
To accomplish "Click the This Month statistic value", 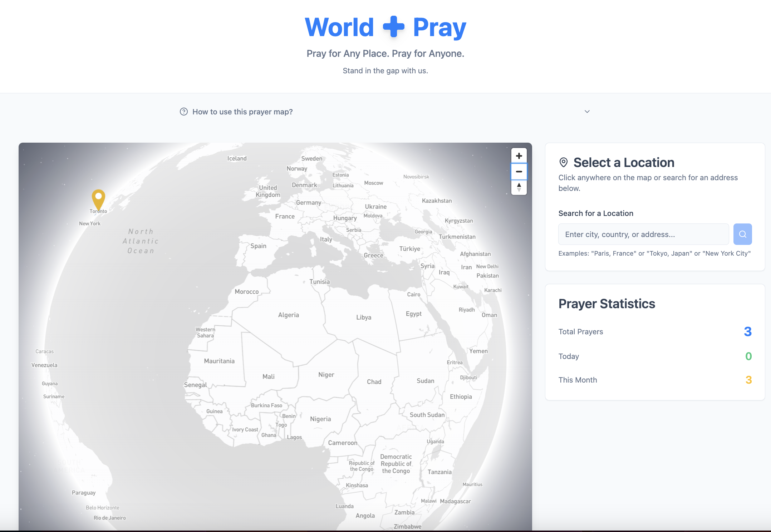I will pos(748,380).
